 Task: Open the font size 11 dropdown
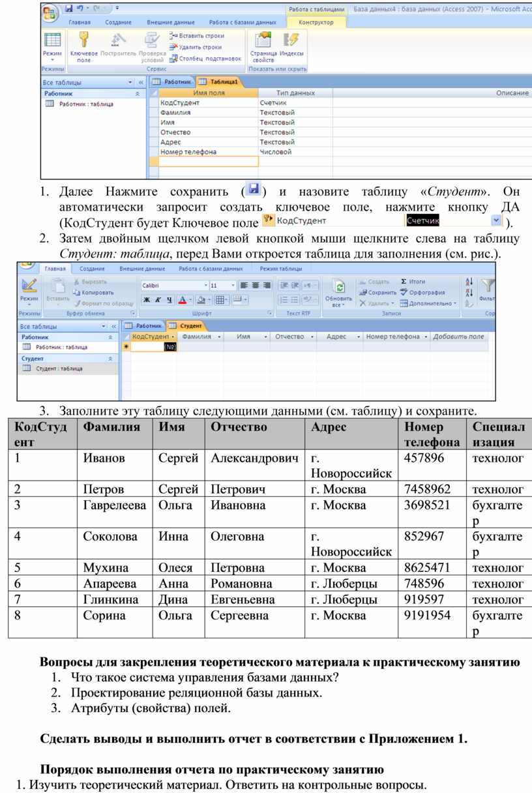[232, 285]
